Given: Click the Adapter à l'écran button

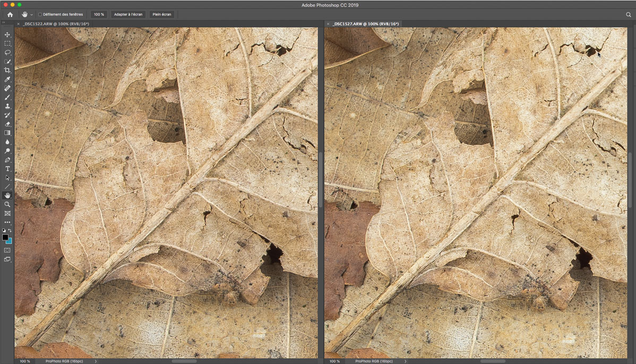Looking at the screenshot, I should (x=128, y=14).
